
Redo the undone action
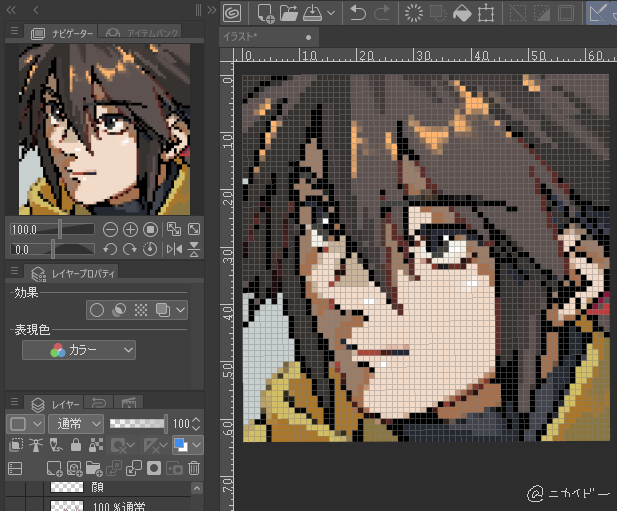point(381,13)
